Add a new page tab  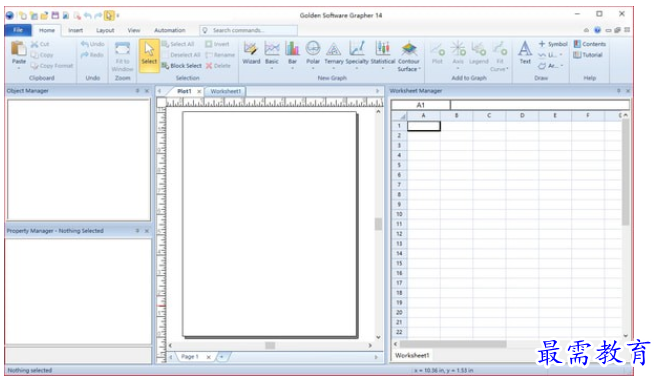point(222,357)
